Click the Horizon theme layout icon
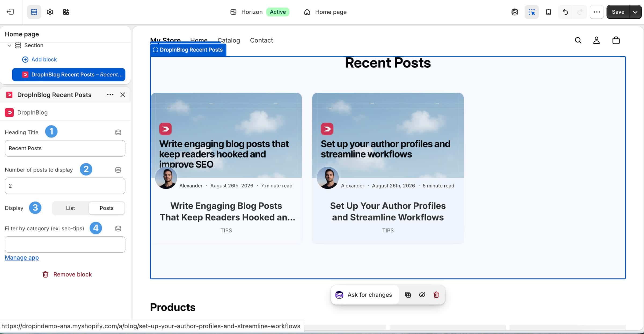Screen dimensions: 644x334 coord(233,12)
